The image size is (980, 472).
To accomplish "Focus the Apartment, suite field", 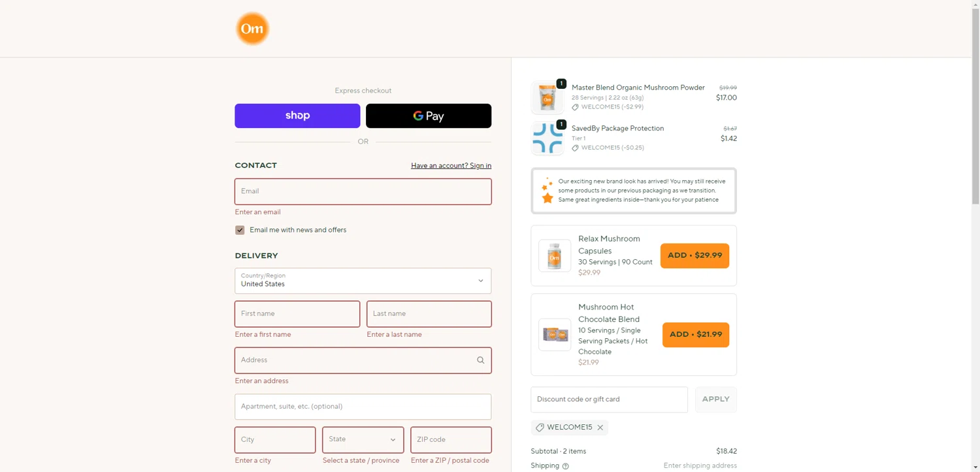I will coord(363,407).
